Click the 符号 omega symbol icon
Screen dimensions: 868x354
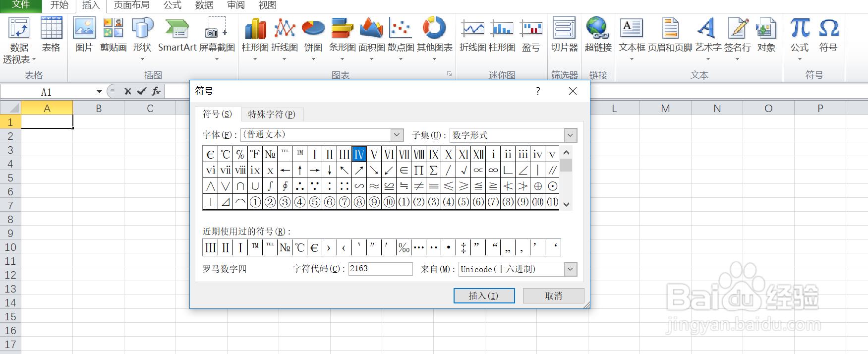pos(829,28)
